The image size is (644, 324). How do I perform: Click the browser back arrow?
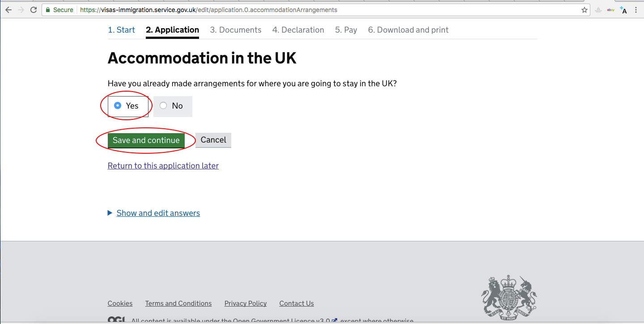(x=8, y=10)
